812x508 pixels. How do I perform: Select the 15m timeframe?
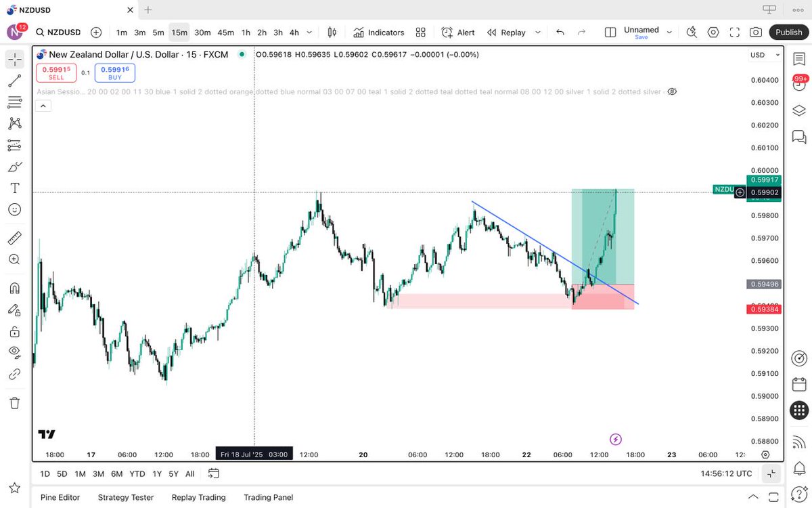coord(179,33)
